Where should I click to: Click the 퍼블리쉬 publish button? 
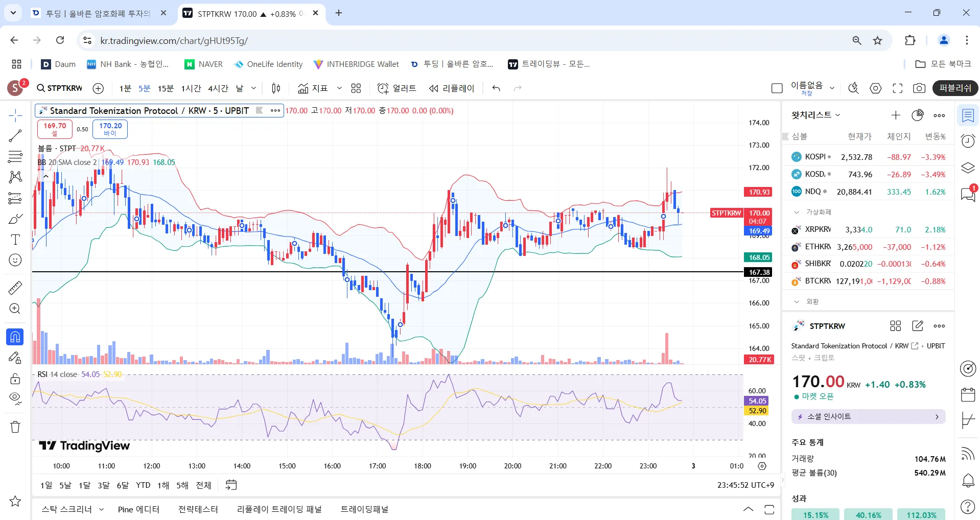(954, 88)
